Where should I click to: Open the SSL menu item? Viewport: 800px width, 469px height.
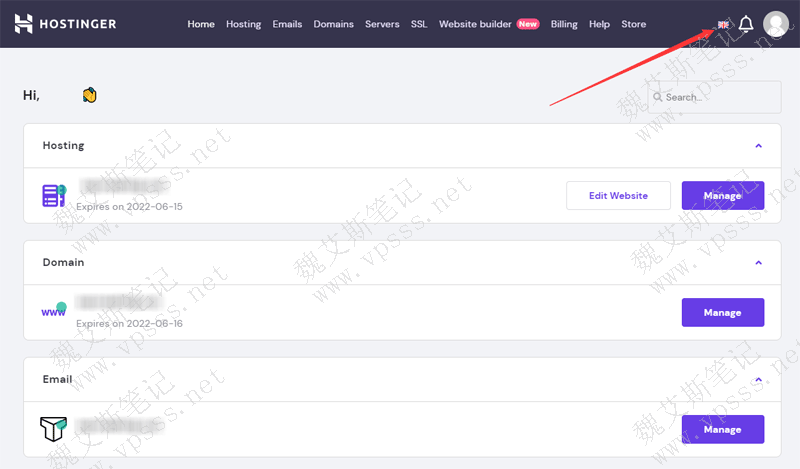pos(419,24)
